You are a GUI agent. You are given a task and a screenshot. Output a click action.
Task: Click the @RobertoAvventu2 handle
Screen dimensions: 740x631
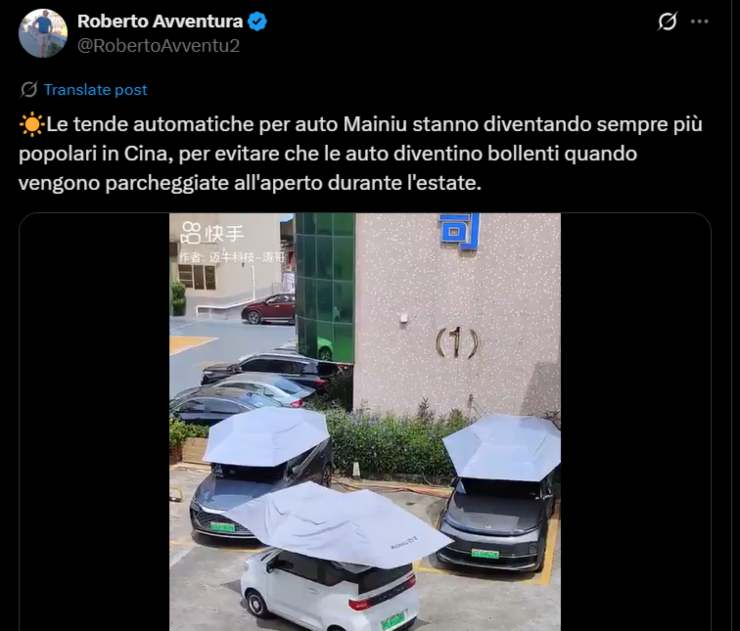159,46
